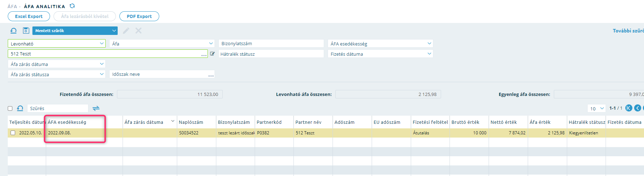
Task: Toggle the select-all rows checkbox
Action: 10,108
